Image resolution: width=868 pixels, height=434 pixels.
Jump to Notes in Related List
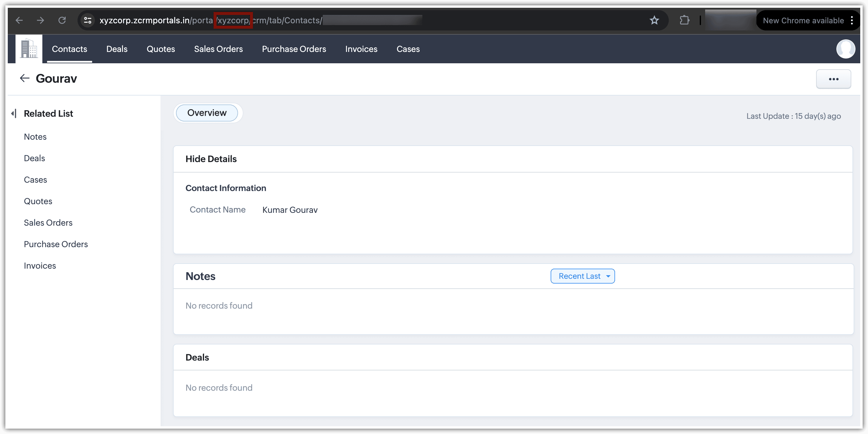click(x=35, y=137)
